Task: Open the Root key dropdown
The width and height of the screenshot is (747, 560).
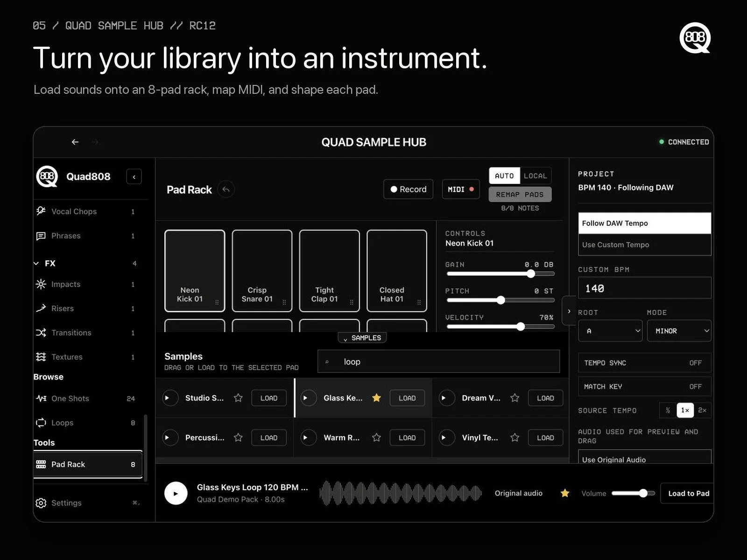Action: click(610, 331)
